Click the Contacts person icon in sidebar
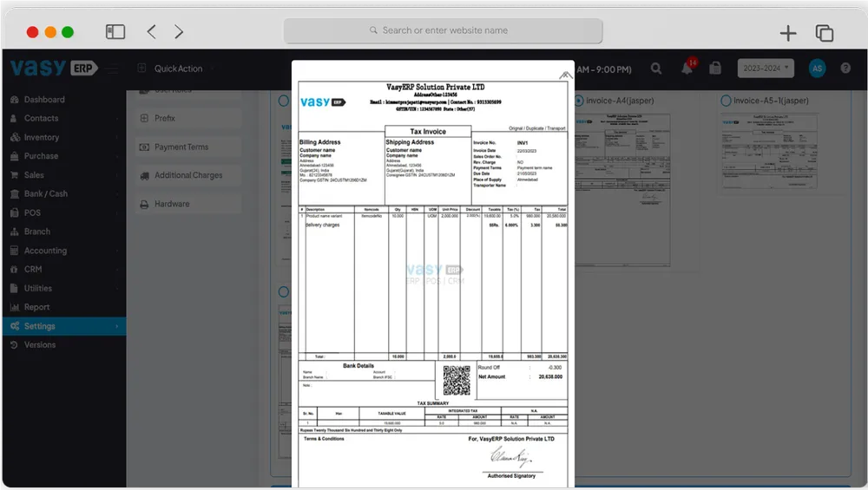This screenshot has height=490, width=868. coord(14,118)
